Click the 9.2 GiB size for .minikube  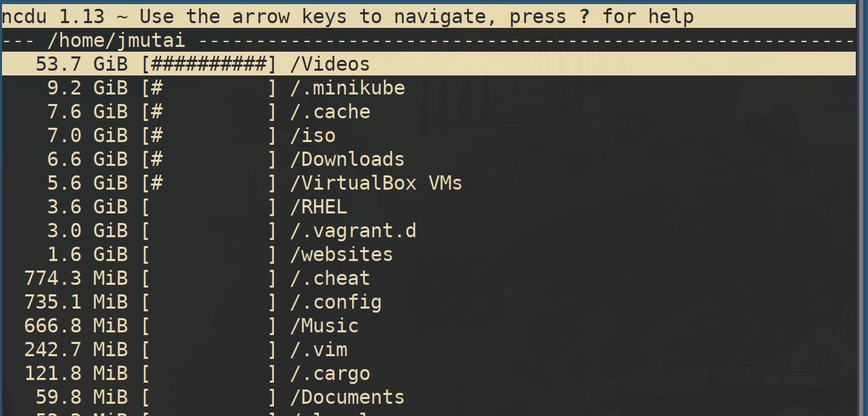tap(87, 88)
